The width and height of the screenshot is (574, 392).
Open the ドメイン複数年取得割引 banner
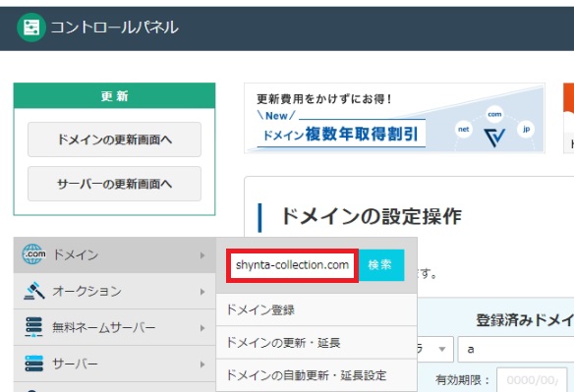[x=395, y=118]
